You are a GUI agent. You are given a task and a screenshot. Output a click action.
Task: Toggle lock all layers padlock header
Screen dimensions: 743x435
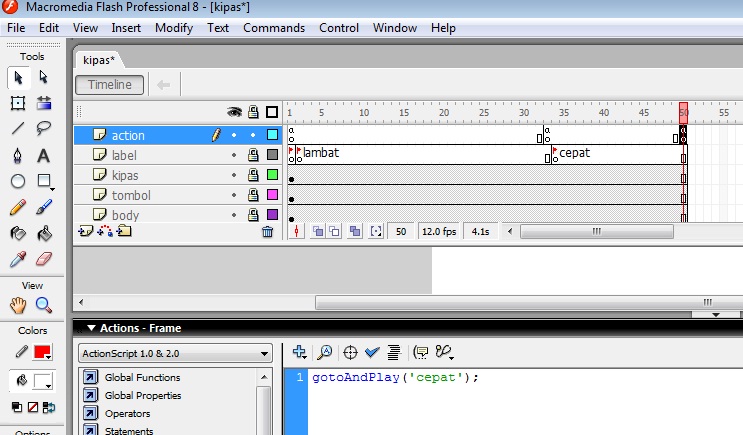click(x=254, y=112)
